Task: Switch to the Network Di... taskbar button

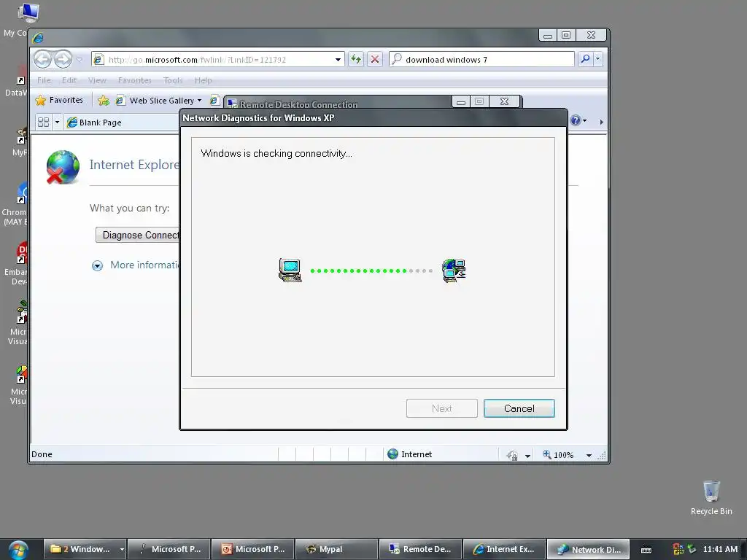Action: pos(588,549)
